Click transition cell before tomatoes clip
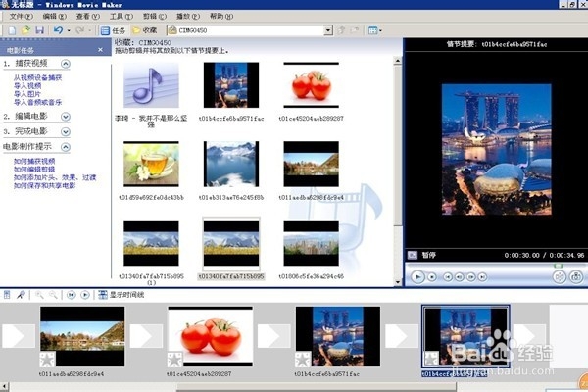 point(146,336)
